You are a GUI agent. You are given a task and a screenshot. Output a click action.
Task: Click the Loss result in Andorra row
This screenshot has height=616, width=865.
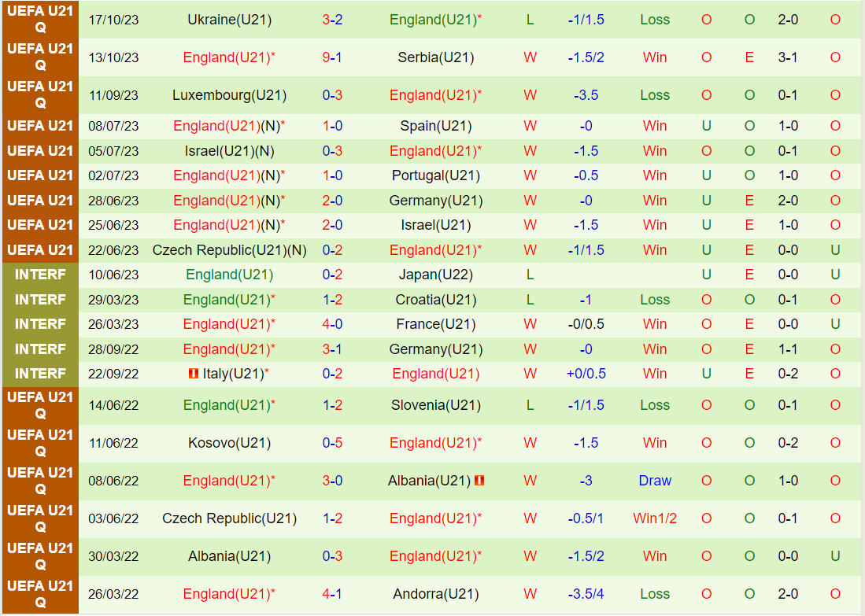click(x=655, y=595)
